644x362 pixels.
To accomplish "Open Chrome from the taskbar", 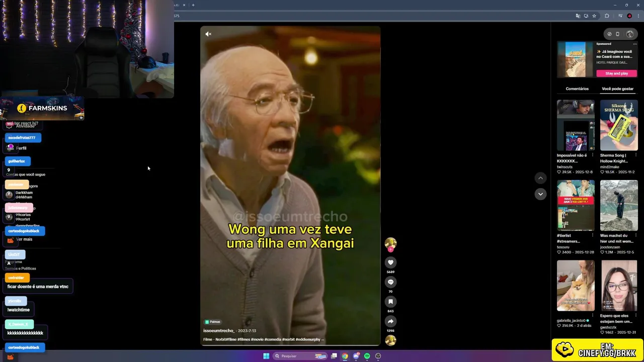I will 345,356.
